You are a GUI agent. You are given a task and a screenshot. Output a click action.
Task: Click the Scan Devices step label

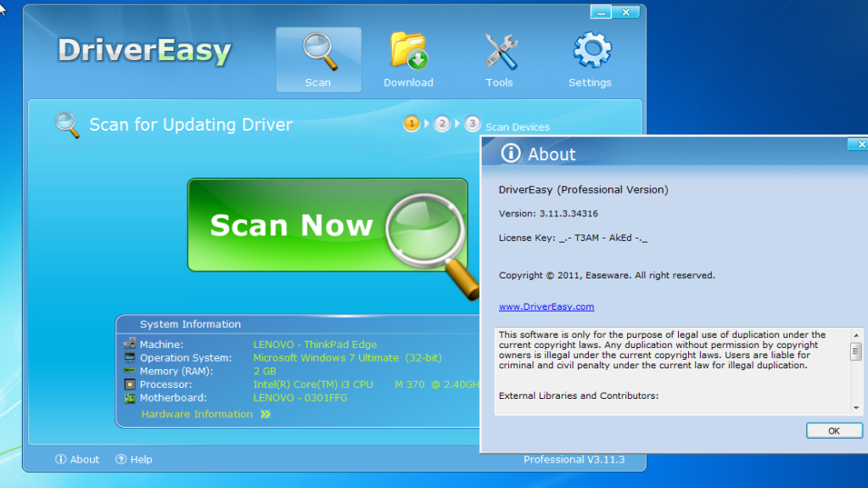click(x=518, y=126)
